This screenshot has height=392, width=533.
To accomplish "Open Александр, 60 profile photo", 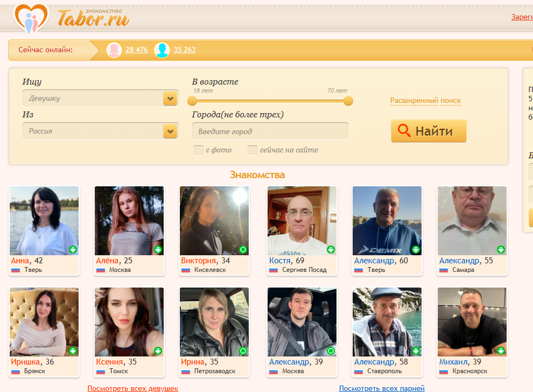I will pyautogui.click(x=387, y=221).
